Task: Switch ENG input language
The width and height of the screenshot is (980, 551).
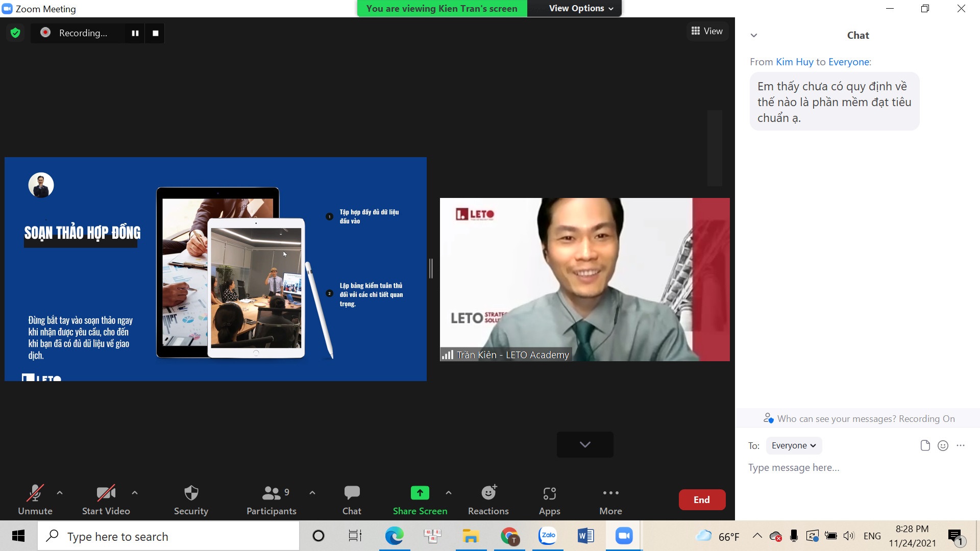Action: 872,536
